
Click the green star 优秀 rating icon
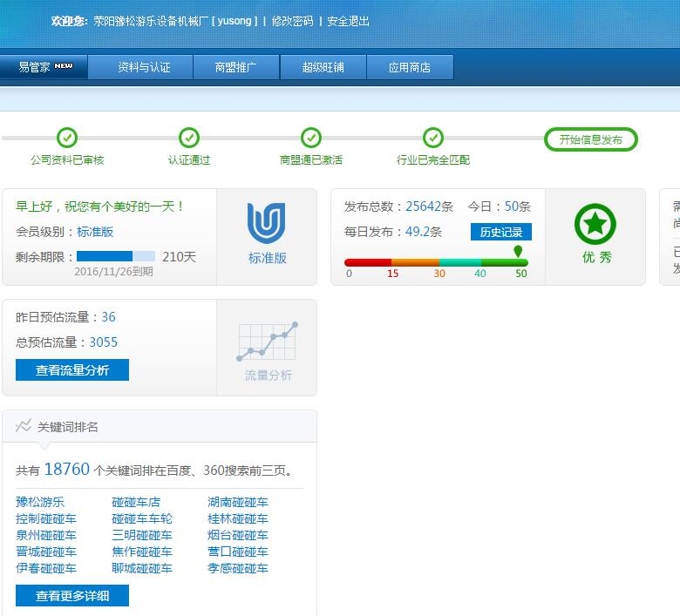(x=595, y=224)
